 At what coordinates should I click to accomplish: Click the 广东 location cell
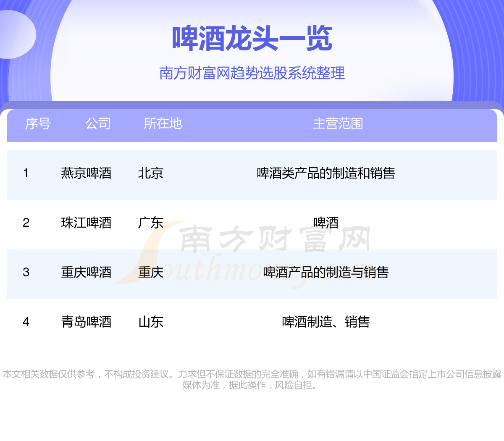pos(151,223)
